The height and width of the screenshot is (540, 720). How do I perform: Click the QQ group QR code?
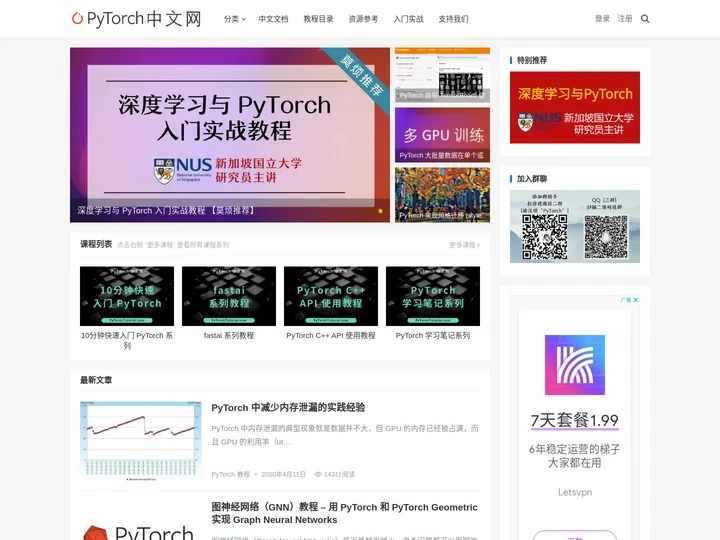coord(606,237)
